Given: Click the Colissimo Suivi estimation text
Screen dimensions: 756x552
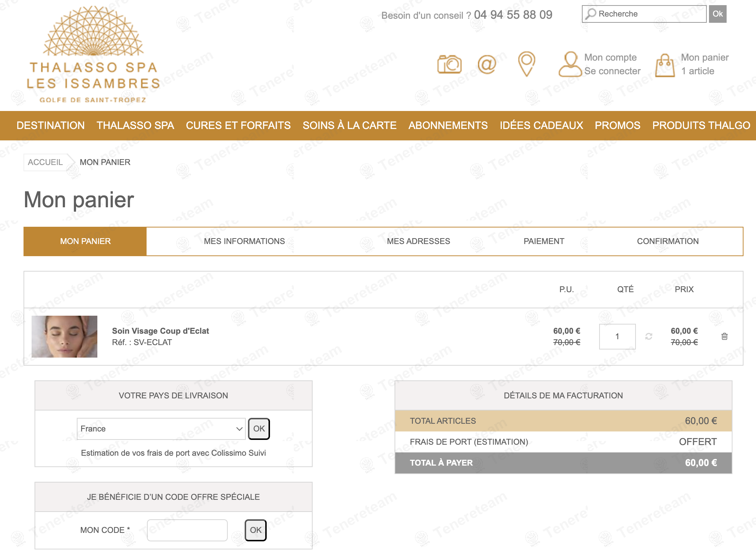Looking at the screenshot, I should pyautogui.click(x=173, y=453).
